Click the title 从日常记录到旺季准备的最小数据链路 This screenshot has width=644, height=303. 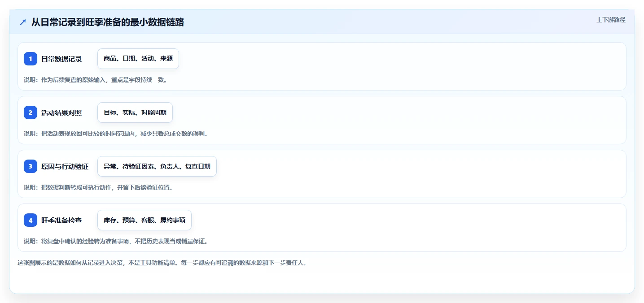tap(108, 22)
